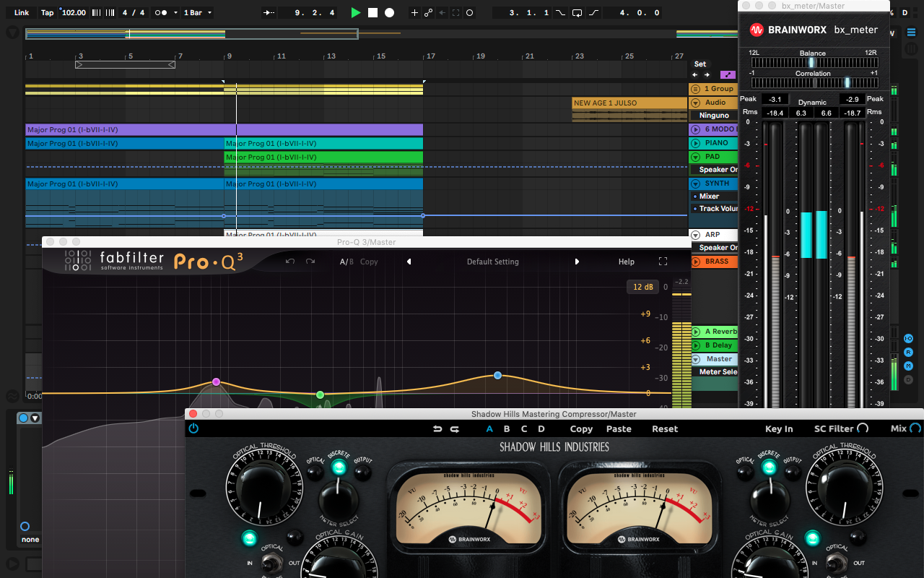Click the Punch-Out switch icon
924x578 pixels.
tap(593, 12)
